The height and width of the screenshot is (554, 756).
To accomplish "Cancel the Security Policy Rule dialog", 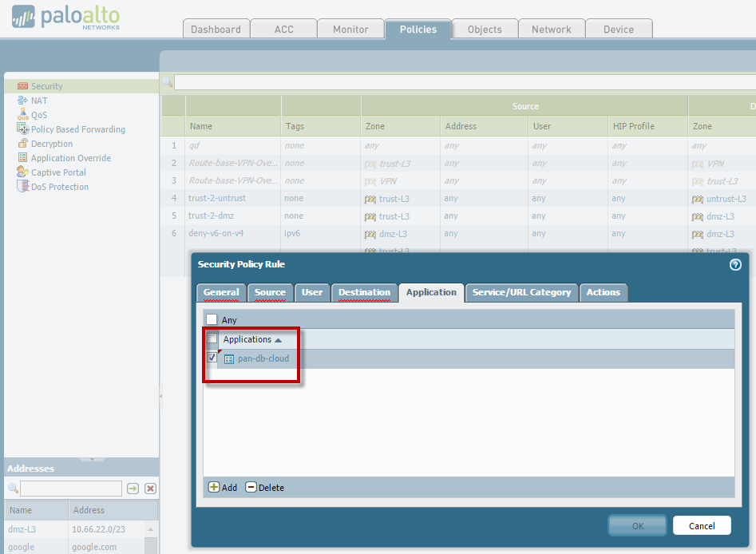I will (701, 525).
